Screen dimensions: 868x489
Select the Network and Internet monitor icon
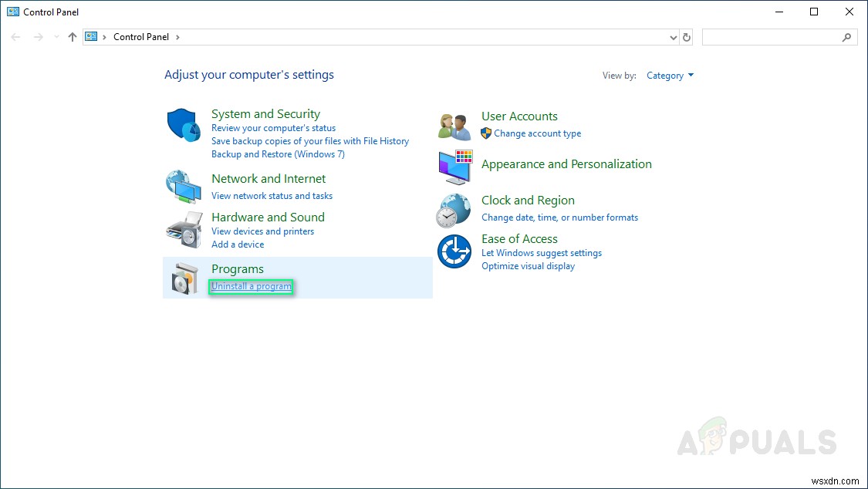click(184, 186)
